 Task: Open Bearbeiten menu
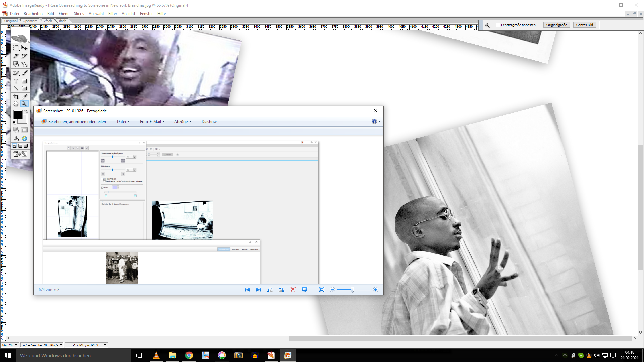33,14
